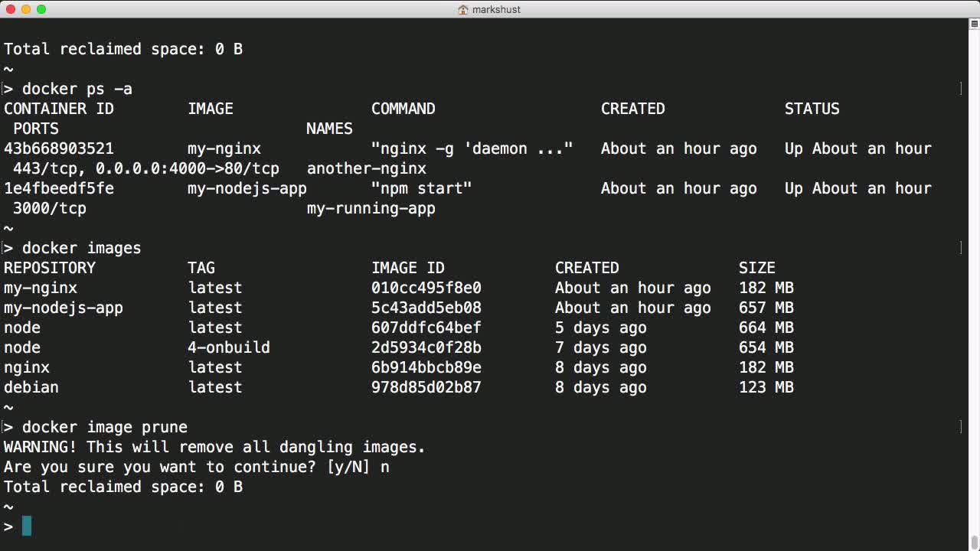This screenshot has height=551, width=980.
Task: Click my-nodejs-app in the docker ps IMAGE column
Action: tap(247, 188)
